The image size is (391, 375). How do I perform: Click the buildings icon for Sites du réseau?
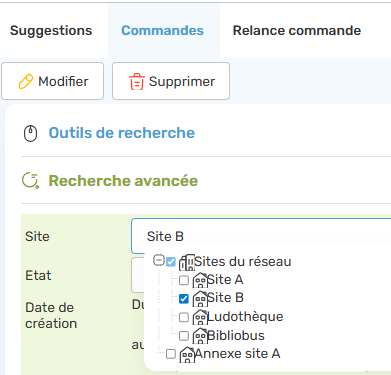click(187, 262)
